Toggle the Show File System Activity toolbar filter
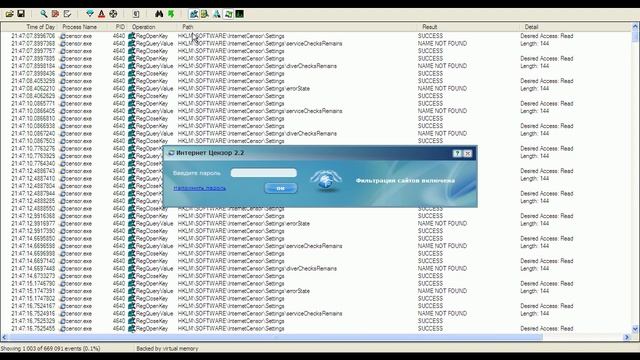Viewport: 640px width, 360px height. [205, 14]
